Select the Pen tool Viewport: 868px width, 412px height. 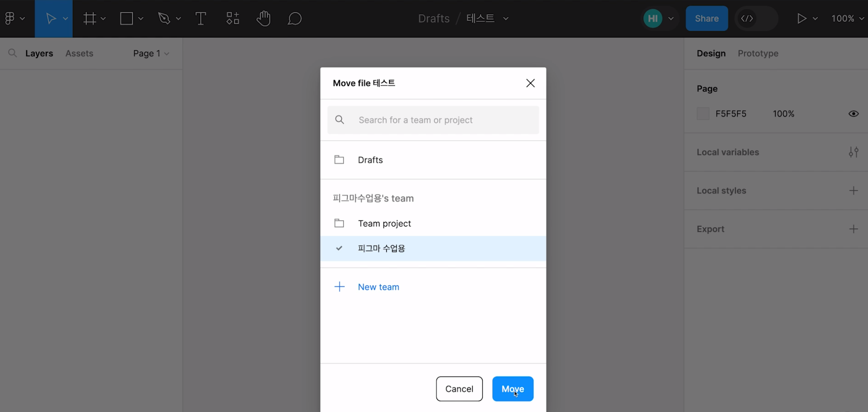[164, 19]
